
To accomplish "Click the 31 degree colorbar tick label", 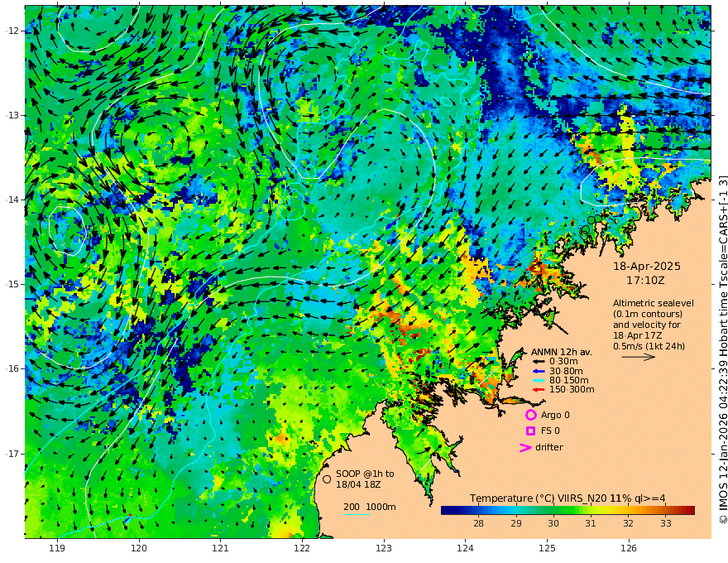I will click(x=591, y=523).
